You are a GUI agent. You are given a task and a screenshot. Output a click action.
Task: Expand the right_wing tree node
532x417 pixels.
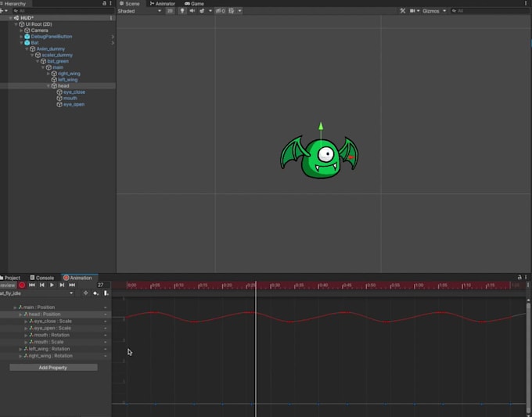point(49,74)
